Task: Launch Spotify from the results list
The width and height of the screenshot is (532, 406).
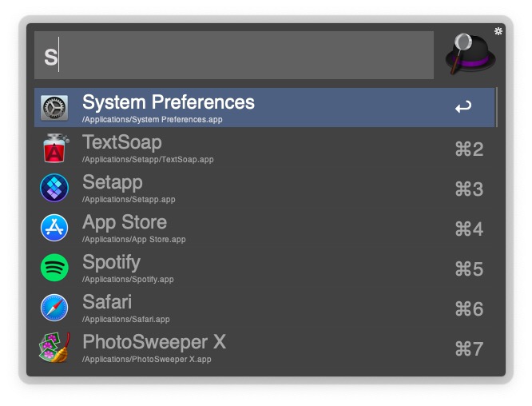Action: (x=264, y=268)
